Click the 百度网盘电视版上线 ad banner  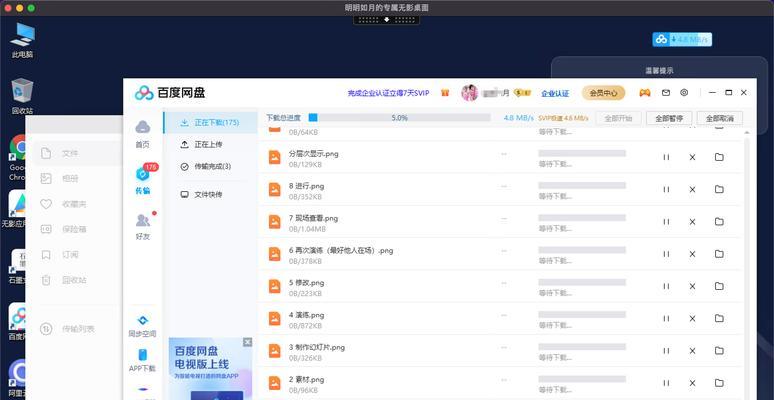[210, 369]
